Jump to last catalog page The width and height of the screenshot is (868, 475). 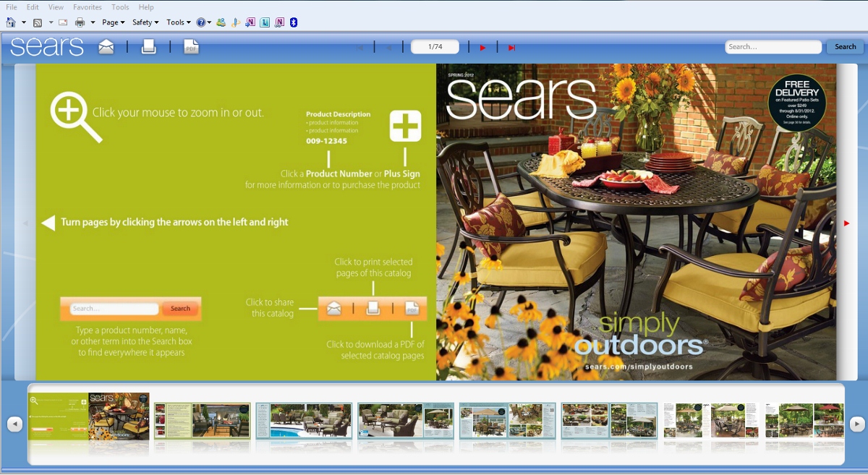click(x=511, y=48)
